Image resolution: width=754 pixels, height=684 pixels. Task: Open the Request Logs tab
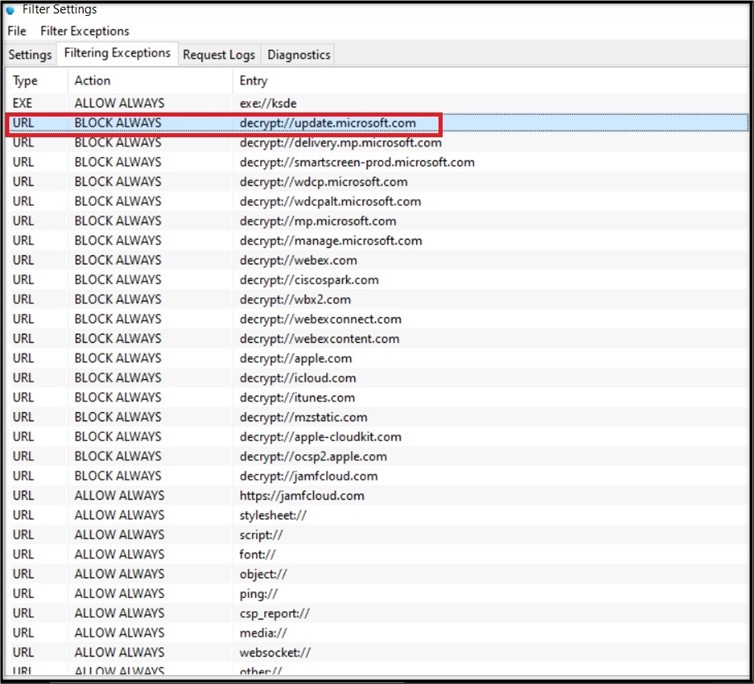point(219,55)
